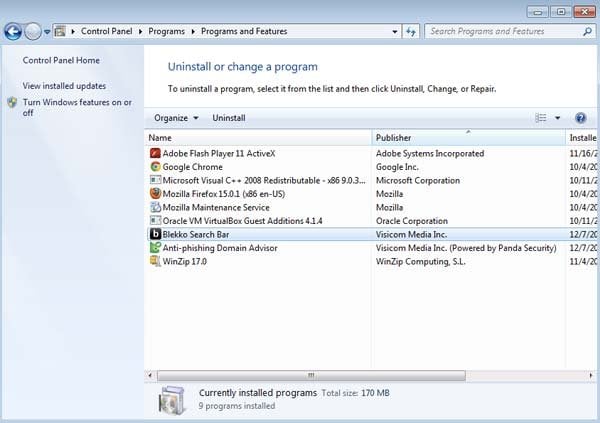Screen dimensions: 600x423
Task: Select Google Chrome program name
Action: pyautogui.click(x=192, y=167)
